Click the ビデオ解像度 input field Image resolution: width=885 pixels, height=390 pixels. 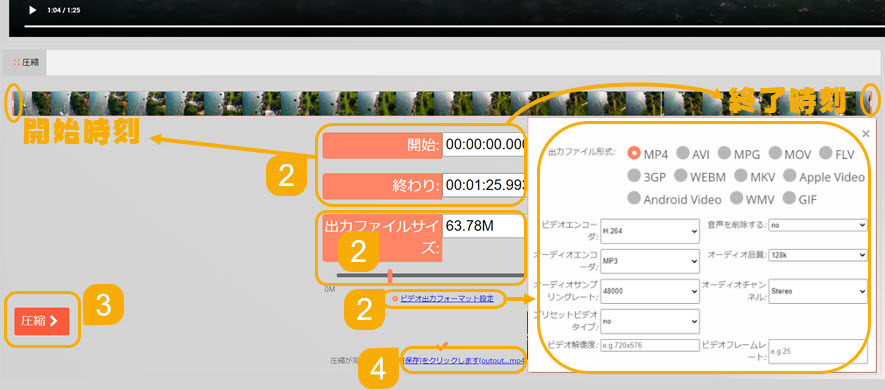point(650,345)
